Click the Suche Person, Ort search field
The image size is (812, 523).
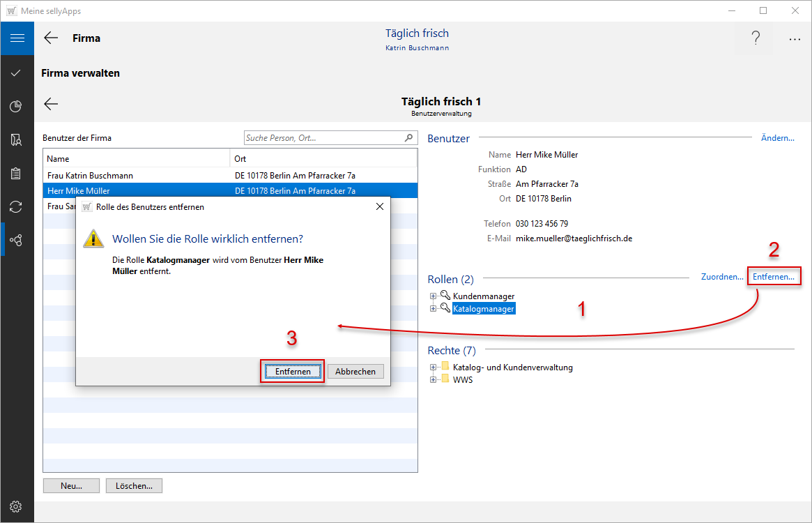click(324, 138)
